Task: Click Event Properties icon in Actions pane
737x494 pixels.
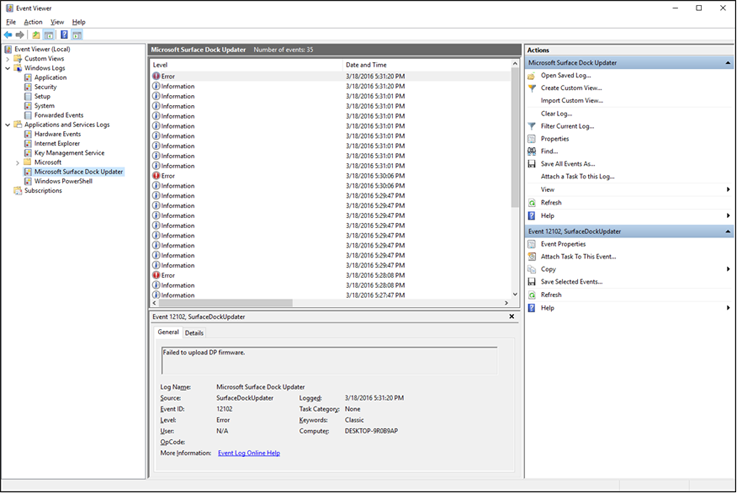Action: tap(532, 244)
